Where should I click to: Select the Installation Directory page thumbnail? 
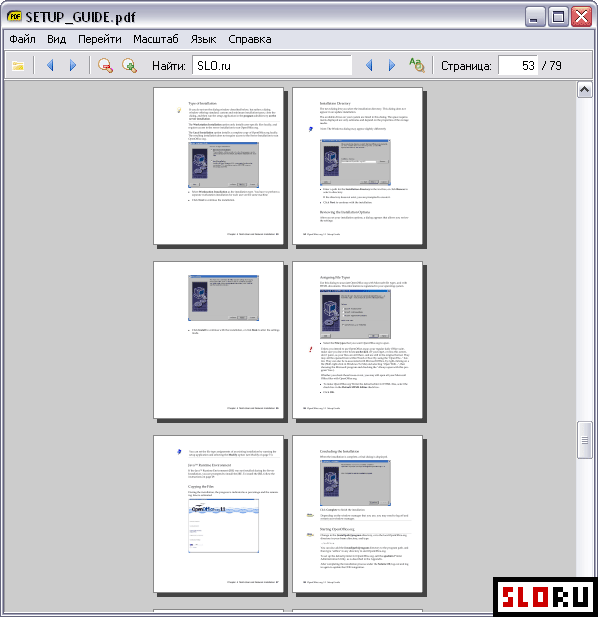click(358, 166)
